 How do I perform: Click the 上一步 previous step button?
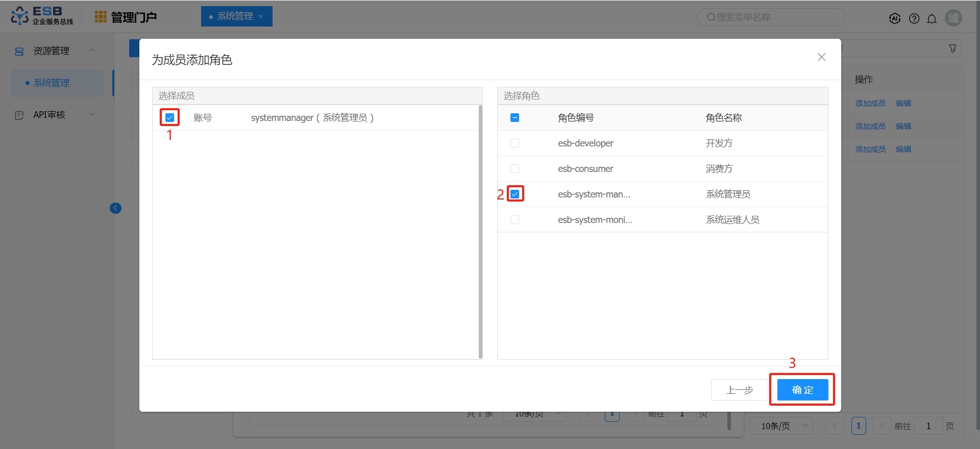click(x=739, y=390)
